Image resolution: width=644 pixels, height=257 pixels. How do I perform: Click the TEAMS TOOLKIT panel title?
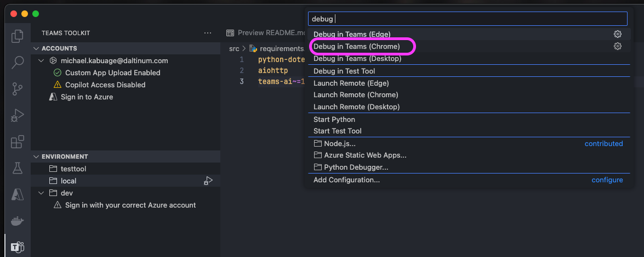(66, 33)
